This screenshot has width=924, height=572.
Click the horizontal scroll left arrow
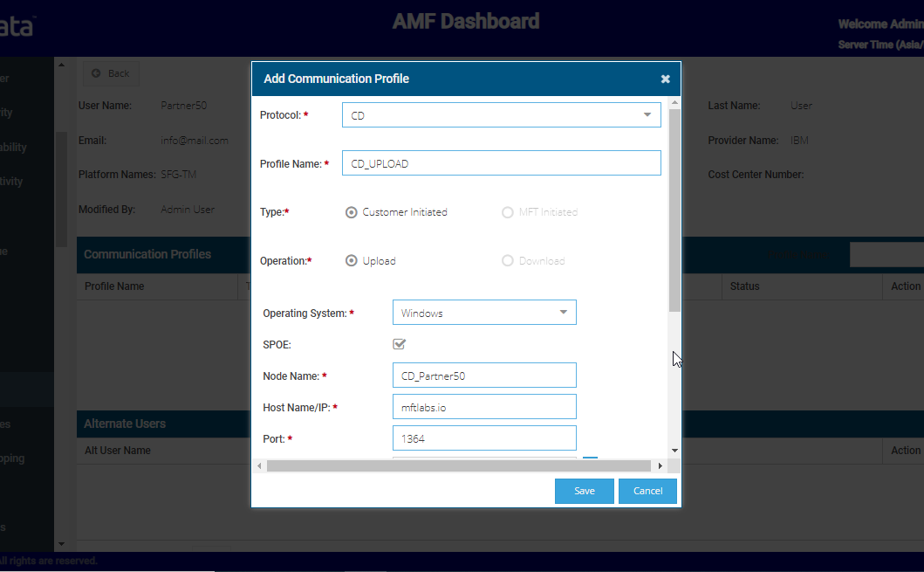click(x=259, y=466)
